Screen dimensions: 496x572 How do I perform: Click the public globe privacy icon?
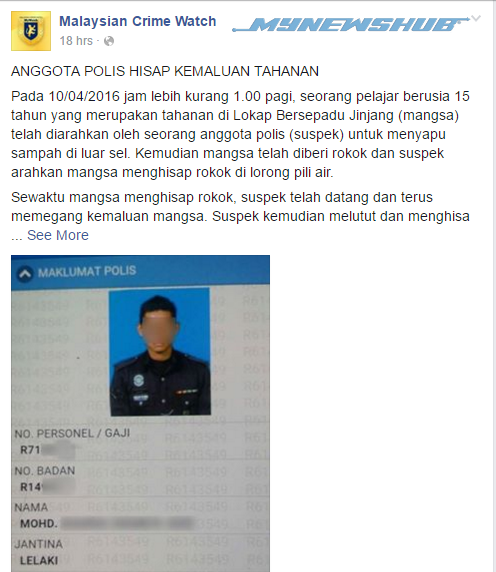point(109,41)
